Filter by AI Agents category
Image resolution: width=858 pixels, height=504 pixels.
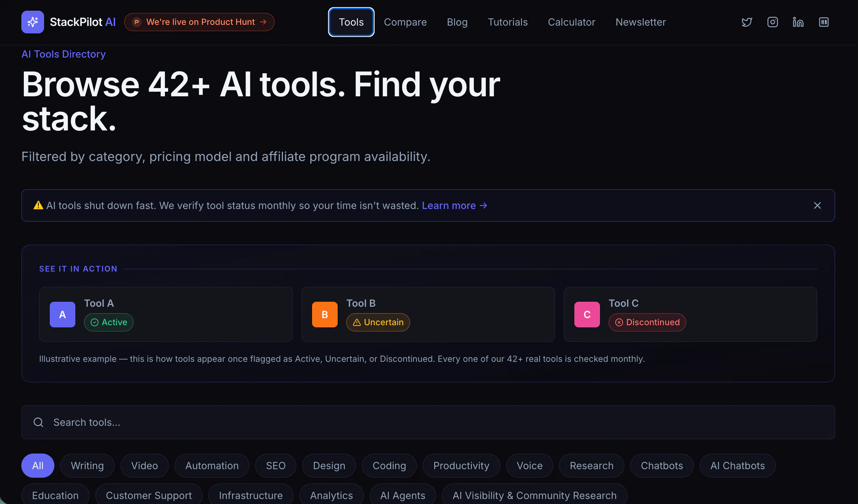403,495
